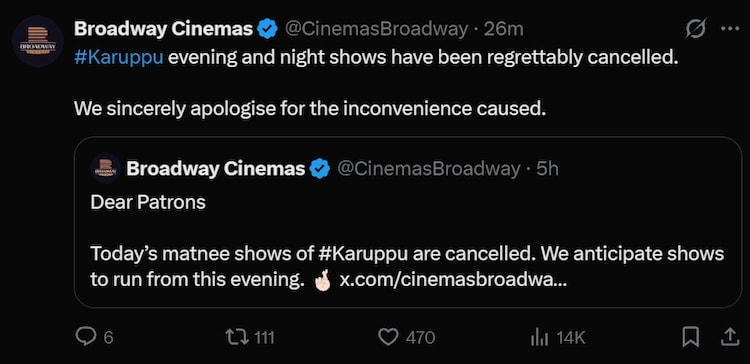Click @CinemasBroadway handle in main tweet
Image resolution: width=750 pixels, height=364 pixels.
376,30
